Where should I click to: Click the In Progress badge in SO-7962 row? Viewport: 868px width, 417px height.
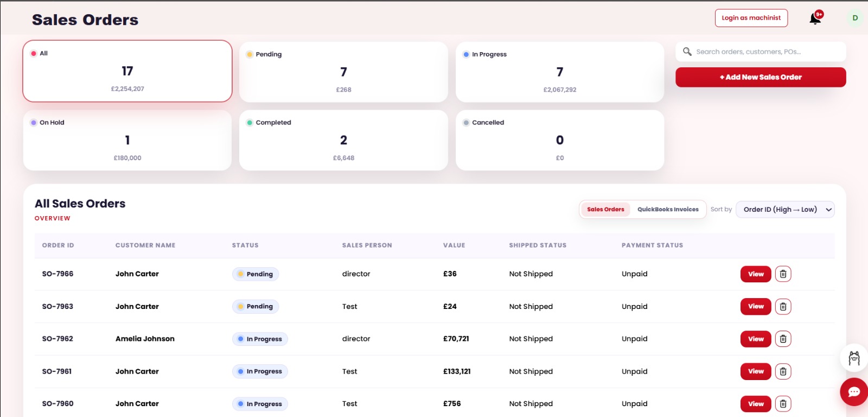[260, 339]
